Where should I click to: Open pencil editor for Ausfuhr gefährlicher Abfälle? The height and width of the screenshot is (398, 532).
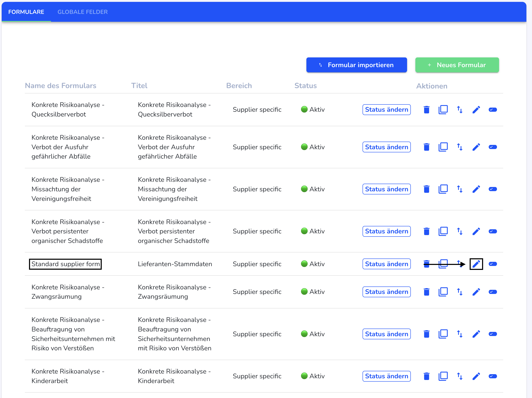click(x=476, y=147)
